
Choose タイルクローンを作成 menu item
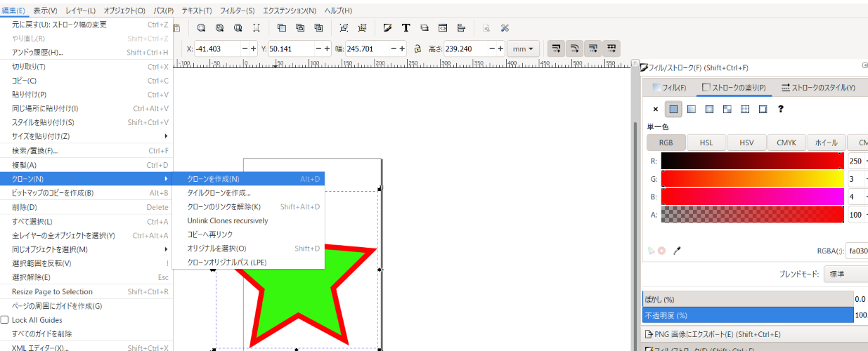coord(249,193)
